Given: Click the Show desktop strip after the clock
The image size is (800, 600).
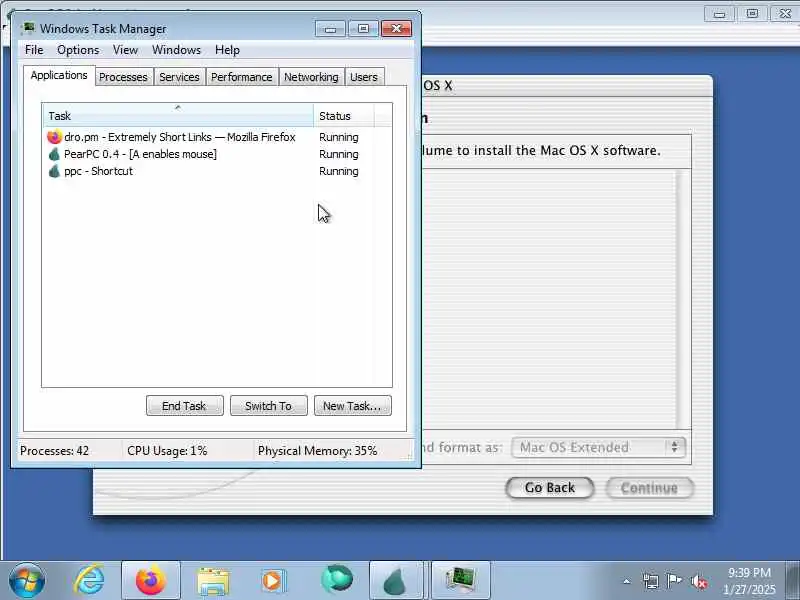Looking at the screenshot, I should (x=792, y=581).
